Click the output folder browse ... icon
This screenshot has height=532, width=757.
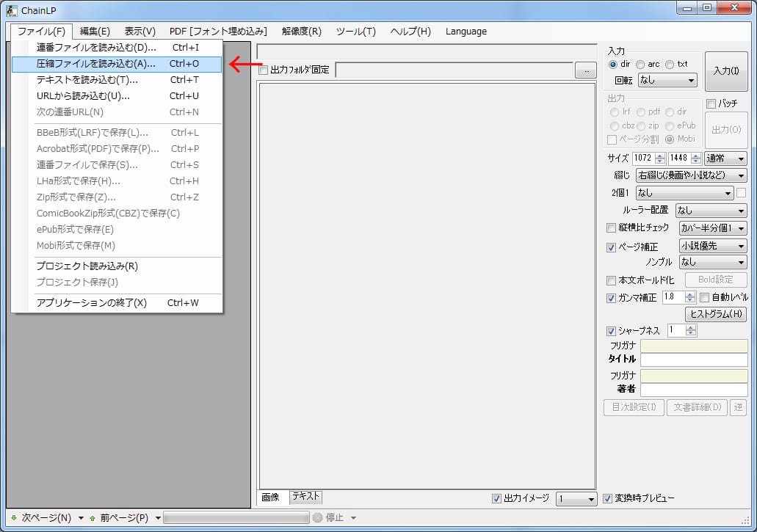[587, 70]
